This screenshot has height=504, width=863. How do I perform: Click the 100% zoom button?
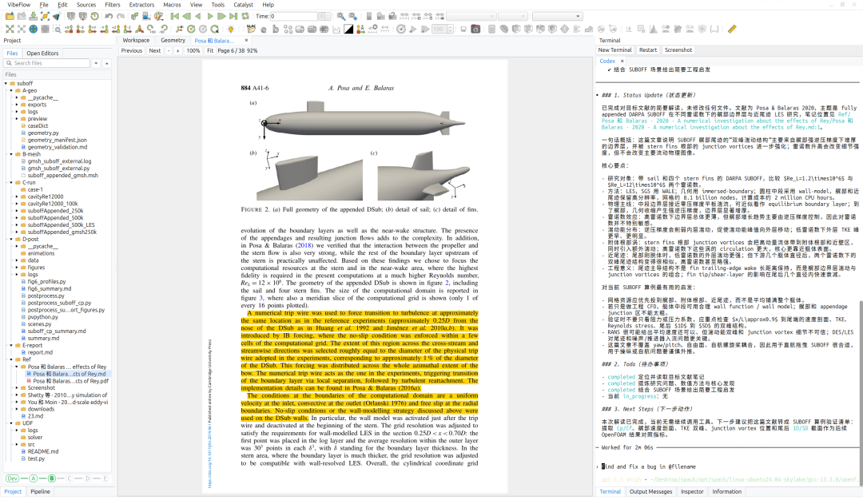click(193, 50)
